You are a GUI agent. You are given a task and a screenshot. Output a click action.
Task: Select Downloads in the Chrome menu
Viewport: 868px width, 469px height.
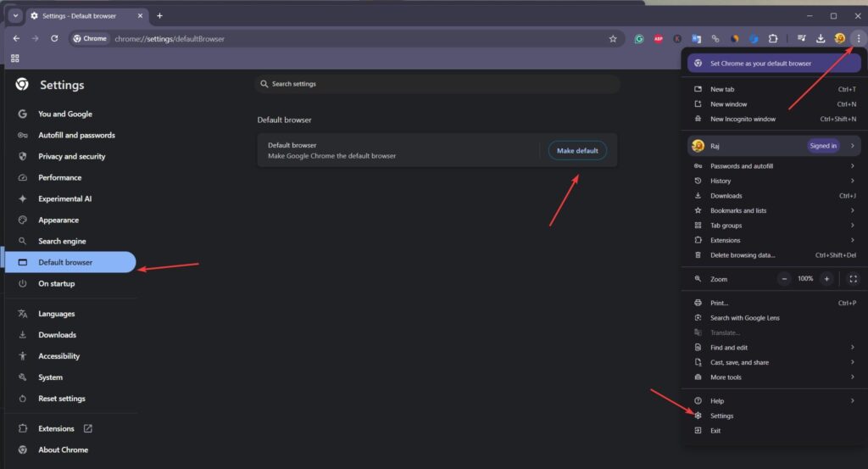[774, 196]
